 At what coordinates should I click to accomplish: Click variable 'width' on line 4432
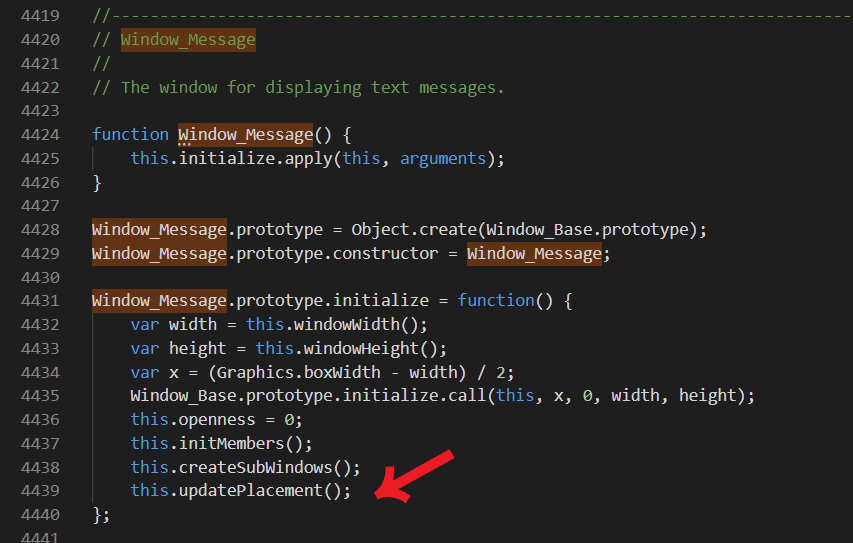pyautogui.click(x=193, y=324)
